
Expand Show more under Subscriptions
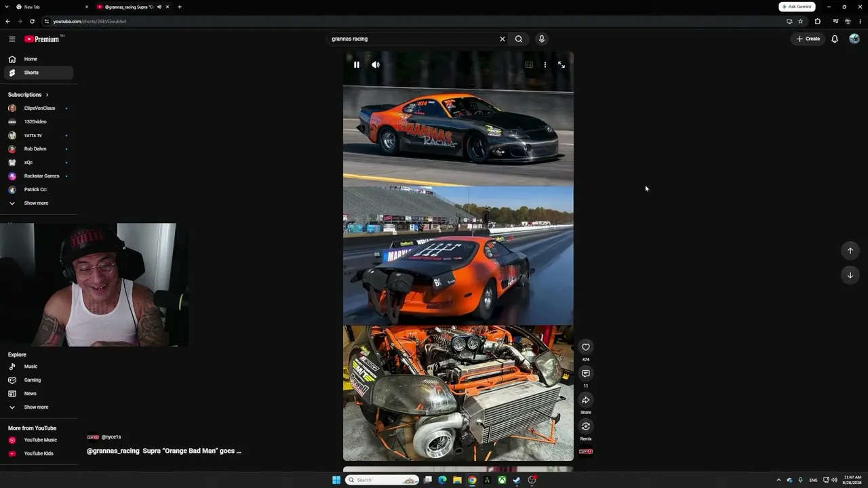tap(39, 203)
